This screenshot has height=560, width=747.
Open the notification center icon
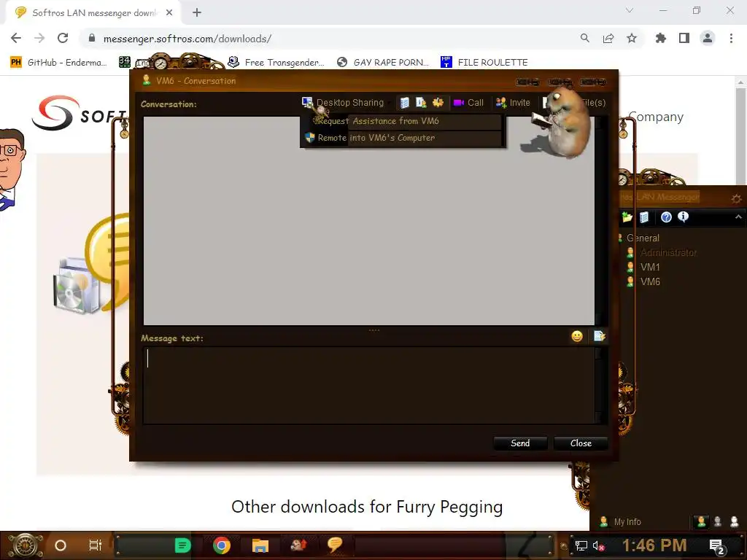716,547
